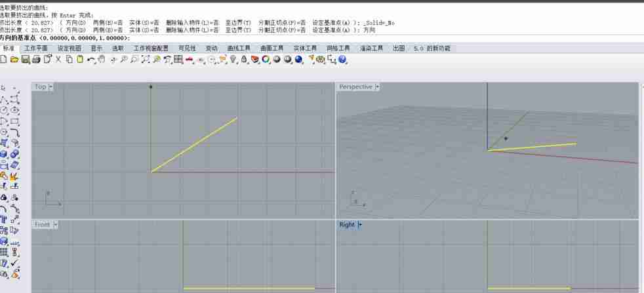Click the check mark icon in sidebar

coord(15,263)
